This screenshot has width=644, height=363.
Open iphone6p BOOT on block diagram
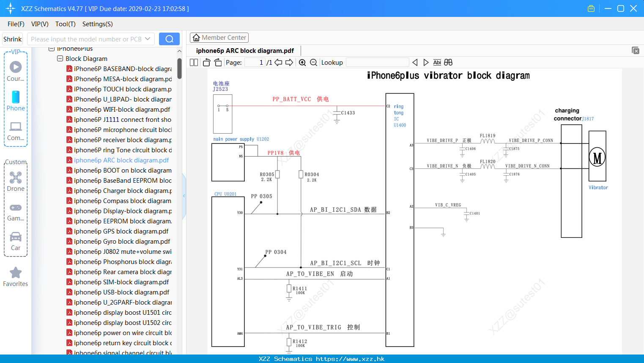click(x=119, y=170)
